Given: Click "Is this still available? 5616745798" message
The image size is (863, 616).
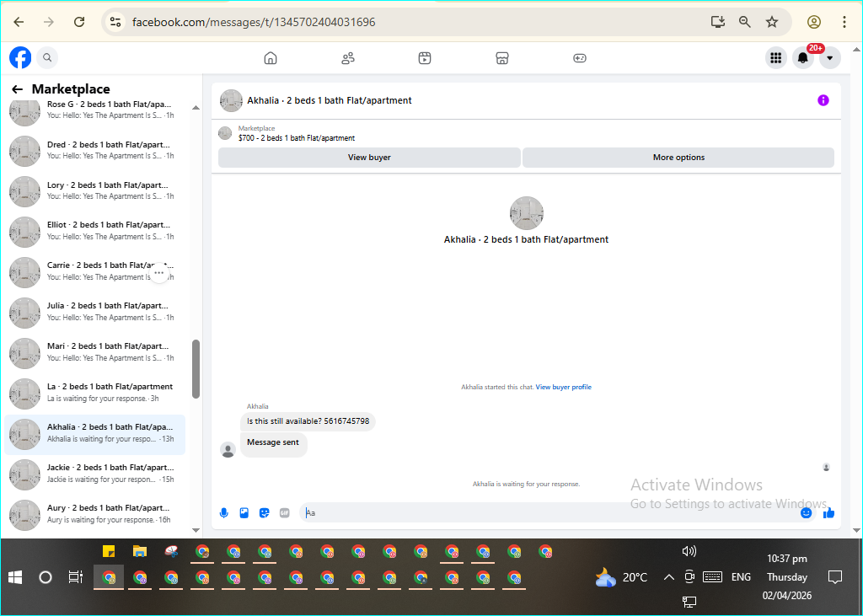Looking at the screenshot, I should [x=308, y=421].
